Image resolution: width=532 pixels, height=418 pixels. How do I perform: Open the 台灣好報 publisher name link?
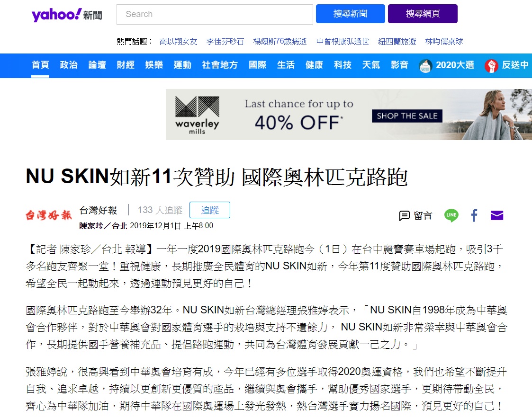tap(98, 211)
